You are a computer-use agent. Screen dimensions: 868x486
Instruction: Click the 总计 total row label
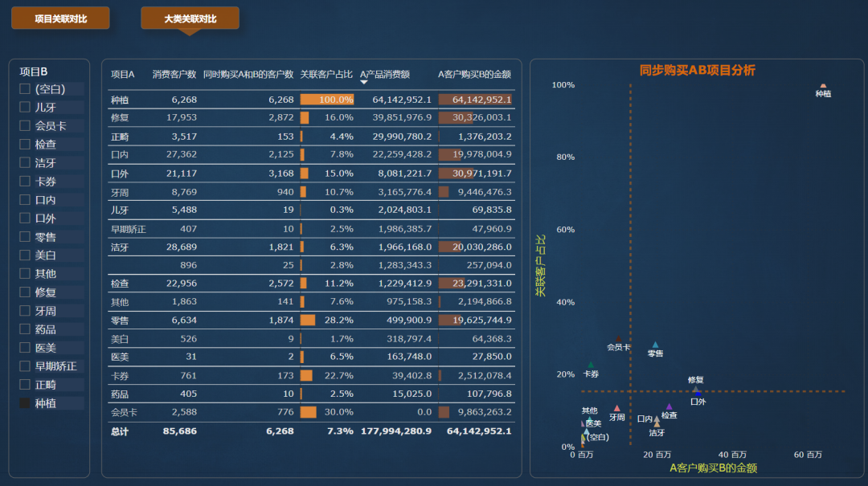pyautogui.click(x=120, y=431)
